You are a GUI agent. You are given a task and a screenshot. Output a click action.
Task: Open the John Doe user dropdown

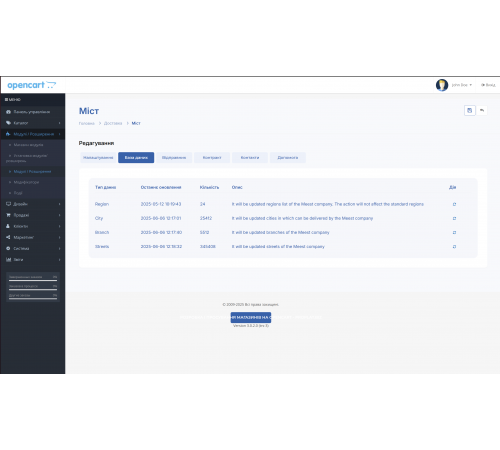462,85
